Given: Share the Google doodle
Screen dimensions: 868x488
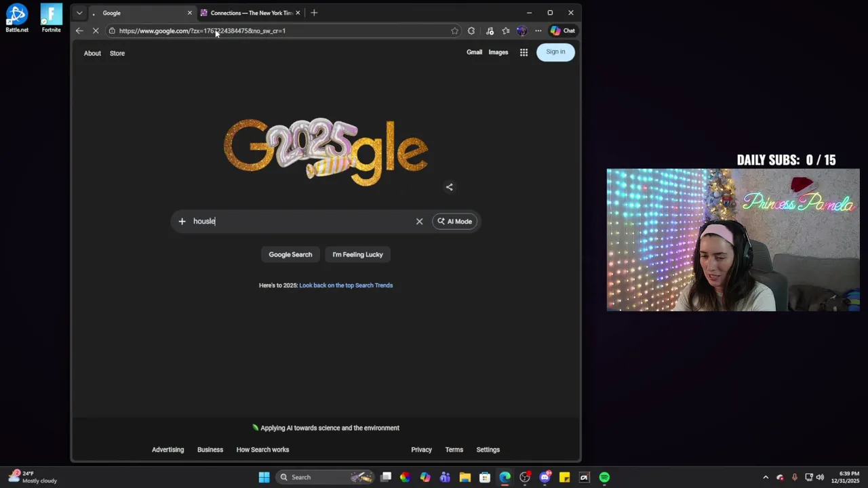Looking at the screenshot, I should (x=449, y=187).
